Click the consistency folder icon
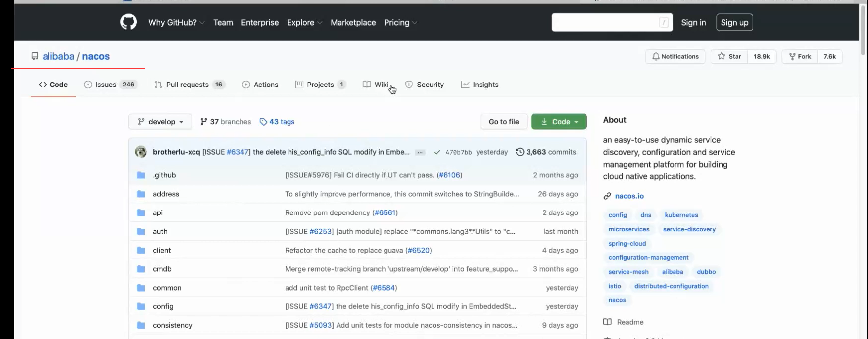868x339 pixels. pyautogui.click(x=141, y=325)
